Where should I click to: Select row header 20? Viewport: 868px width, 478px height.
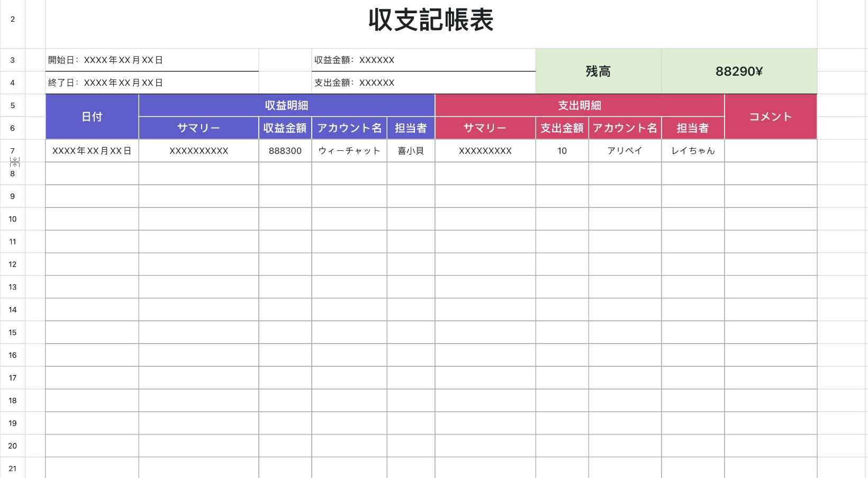click(x=12, y=446)
